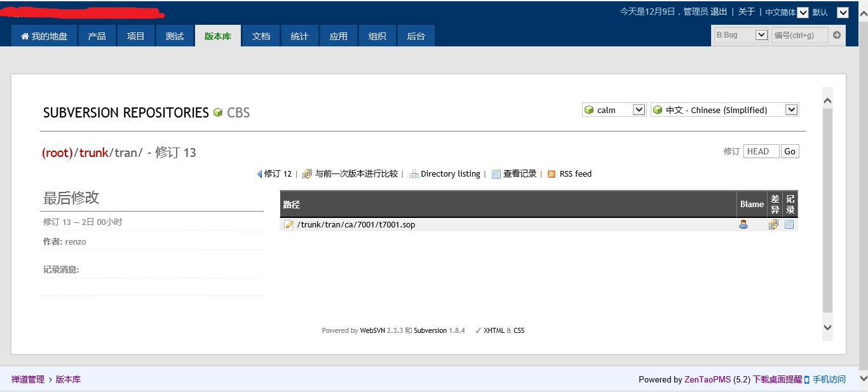Open the 应用 tab
Image resolution: width=868 pixels, height=392 pixels.
point(339,36)
